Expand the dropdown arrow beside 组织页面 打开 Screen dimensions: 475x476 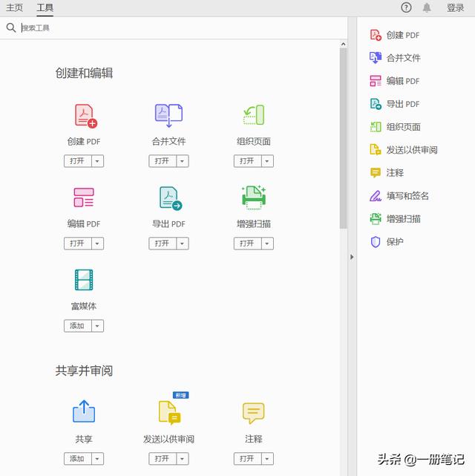(x=267, y=161)
